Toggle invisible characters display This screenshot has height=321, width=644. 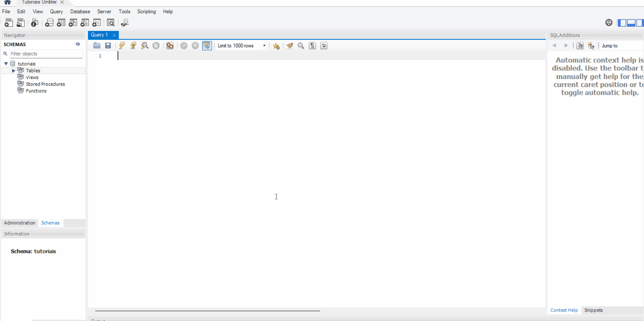coord(313,46)
